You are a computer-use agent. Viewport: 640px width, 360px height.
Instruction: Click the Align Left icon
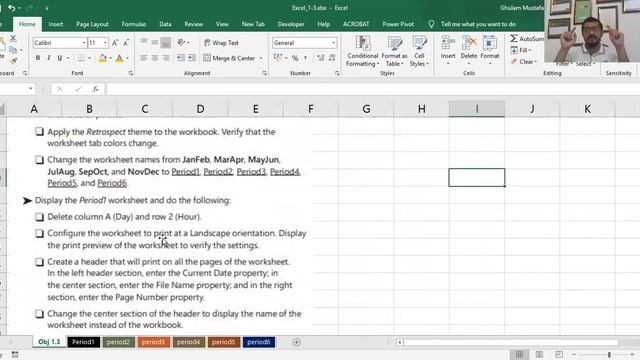(144, 58)
